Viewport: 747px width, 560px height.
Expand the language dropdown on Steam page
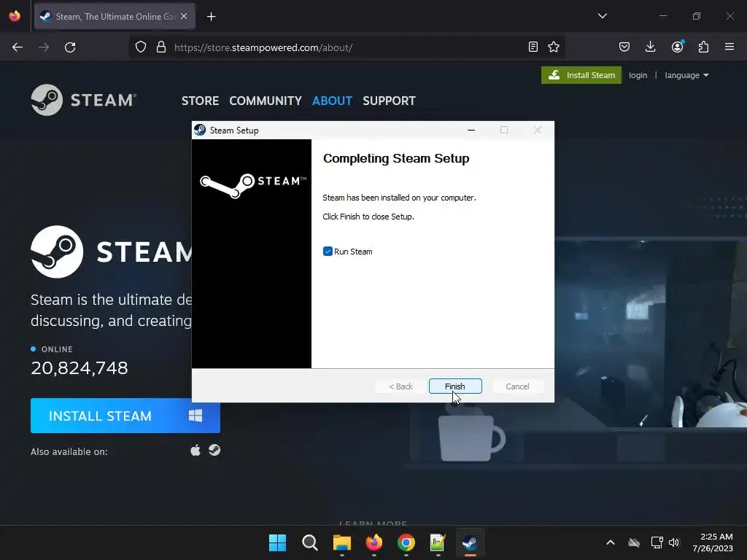[686, 75]
